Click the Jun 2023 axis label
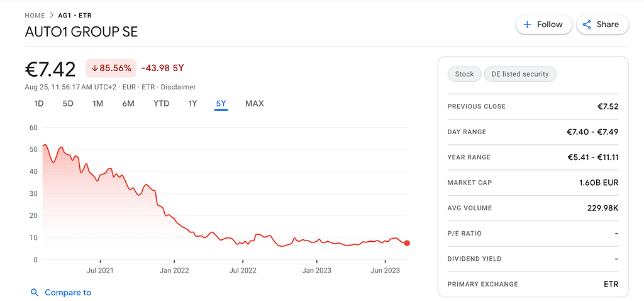This screenshot has width=644, height=301. pyautogui.click(x=386, y=271)
